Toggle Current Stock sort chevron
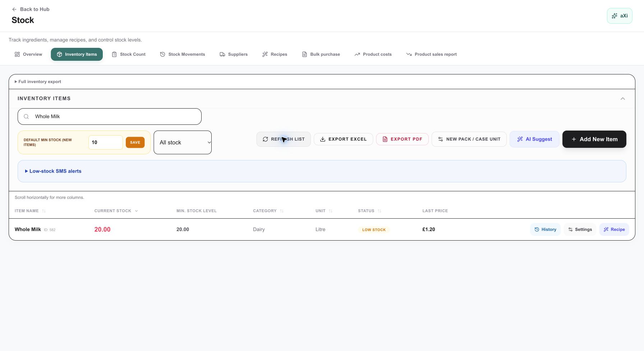Viewport: 644px width, 351px height. pos(136,211)
